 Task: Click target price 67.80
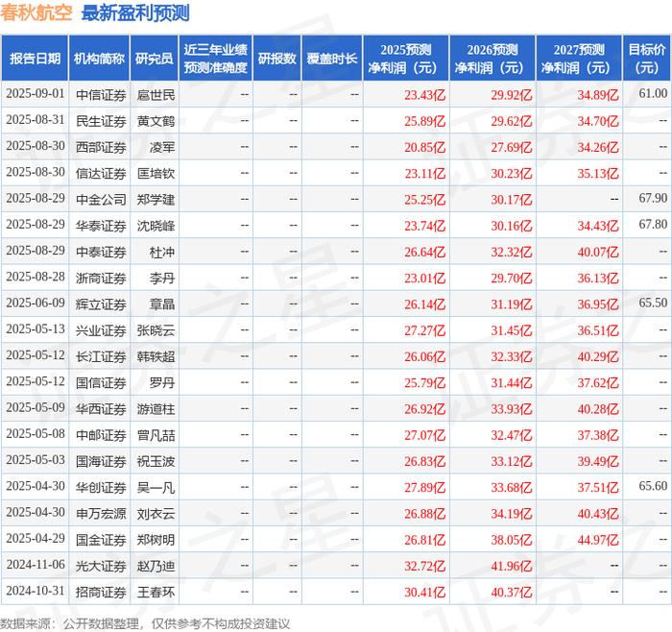point(653,224)
